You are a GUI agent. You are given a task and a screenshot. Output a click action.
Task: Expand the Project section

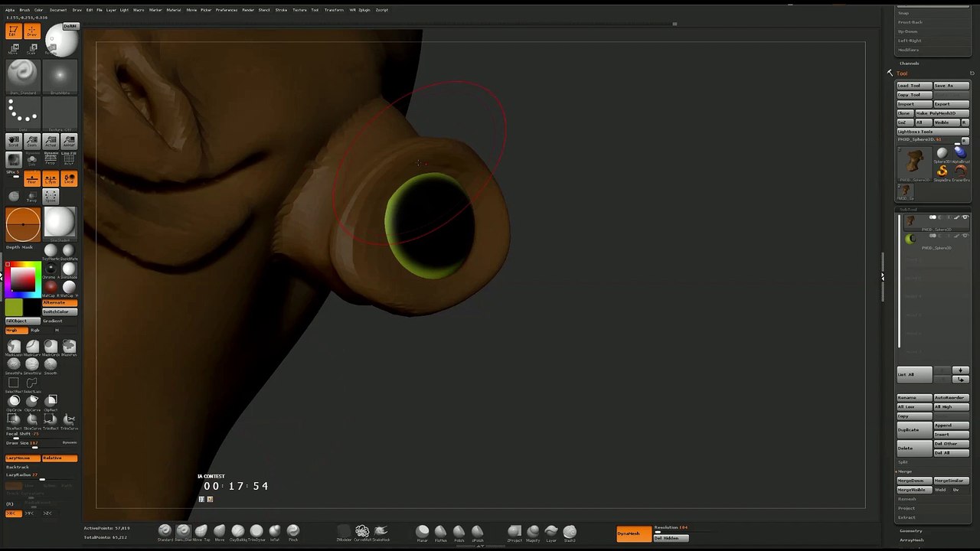pyautogui.click(x=906, y=508)
